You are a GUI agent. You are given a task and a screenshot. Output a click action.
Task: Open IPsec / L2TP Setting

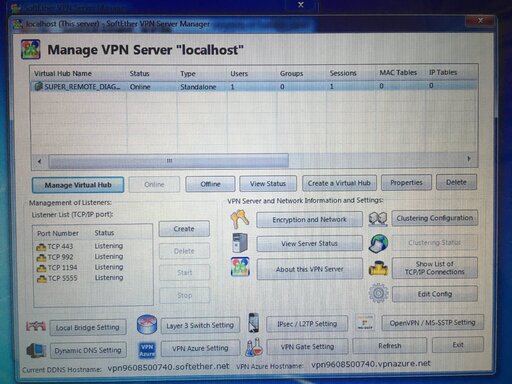pyautogui.click(x=307, y=324)
